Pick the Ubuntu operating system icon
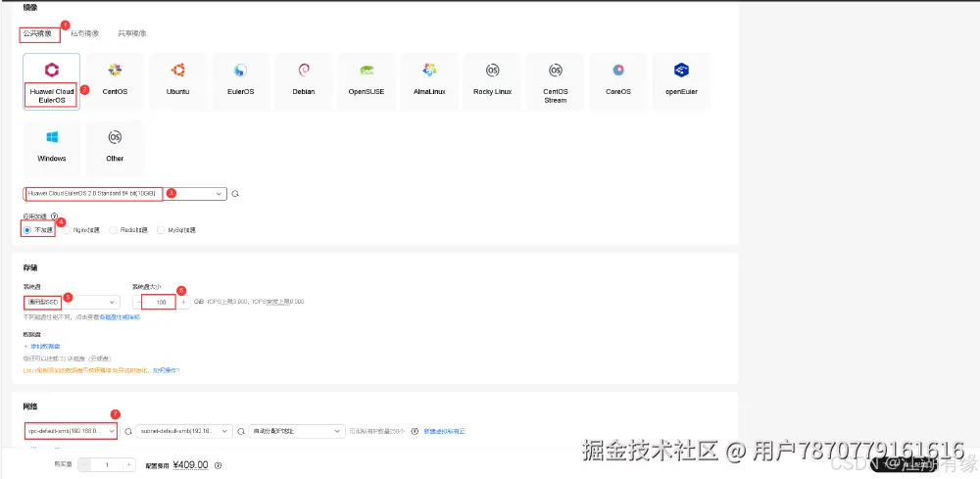 [x=178, y=70]
